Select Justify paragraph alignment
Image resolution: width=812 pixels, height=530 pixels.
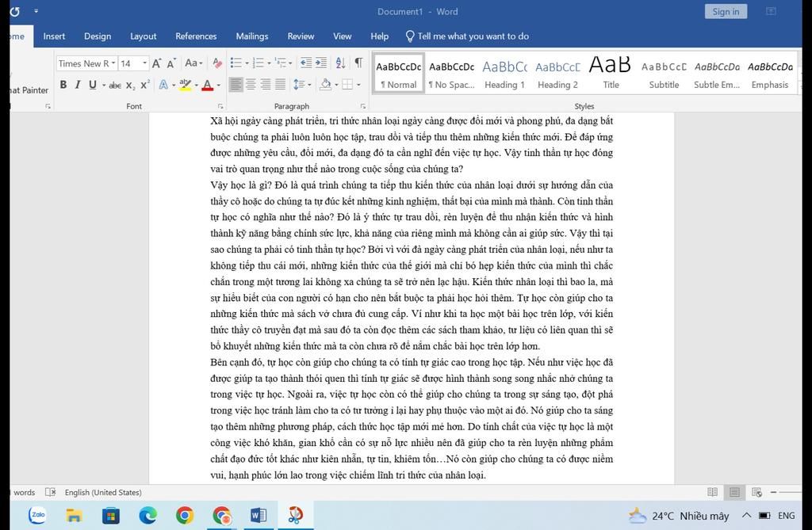(280, 84)
